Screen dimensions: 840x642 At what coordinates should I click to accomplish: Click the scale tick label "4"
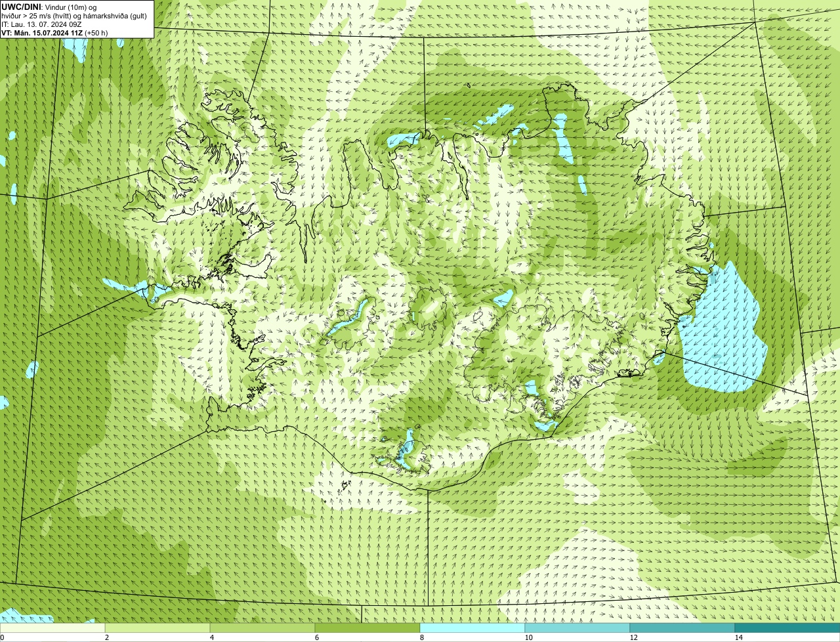(x=211, y=637)
